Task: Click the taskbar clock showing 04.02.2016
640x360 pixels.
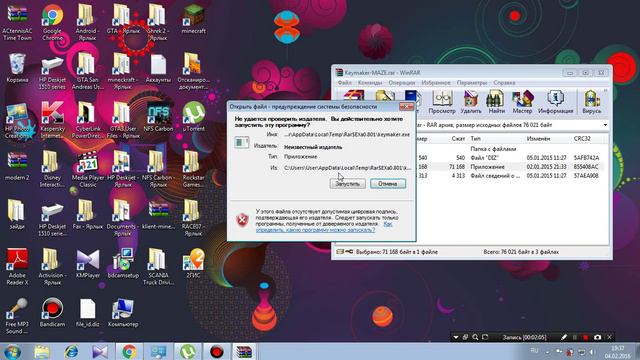Action: [x=618, y=352]
